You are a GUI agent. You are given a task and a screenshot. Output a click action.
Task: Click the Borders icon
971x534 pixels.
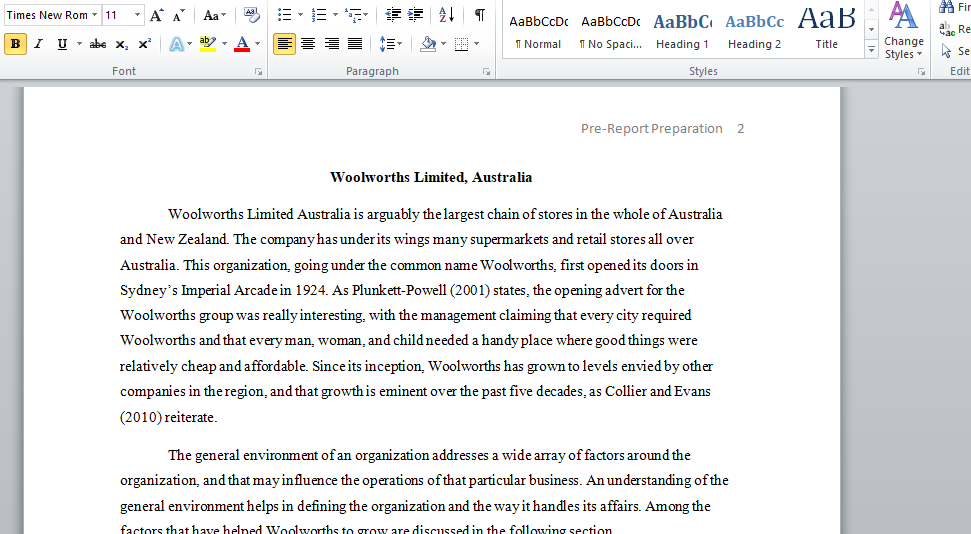click(x=461, y=44)
